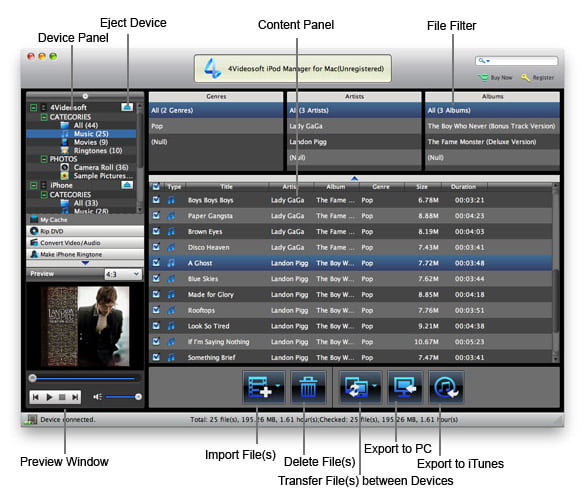Image resolution: width=584 pixels, height=495 pixels.
Task: Click the Export to PC icon
Action: click(405, 387)
